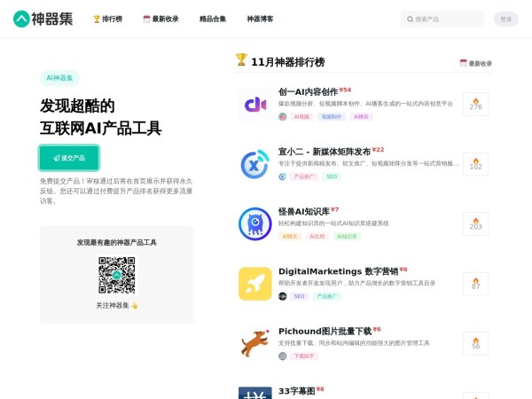Click the 怪兽AI知识库 monster icon
Screen dimensions: 532x399
[x=254, y=223]
